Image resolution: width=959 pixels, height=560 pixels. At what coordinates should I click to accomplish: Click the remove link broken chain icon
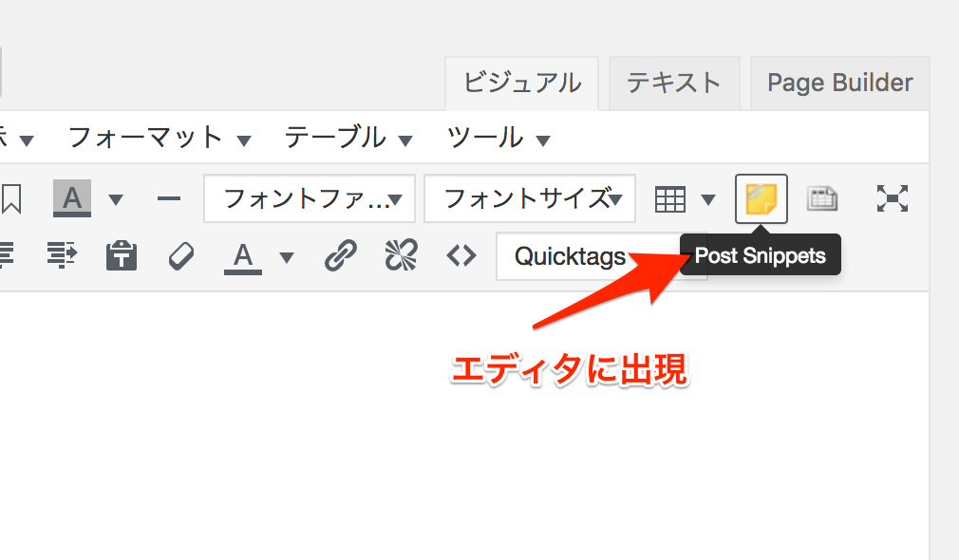[402, 255]
